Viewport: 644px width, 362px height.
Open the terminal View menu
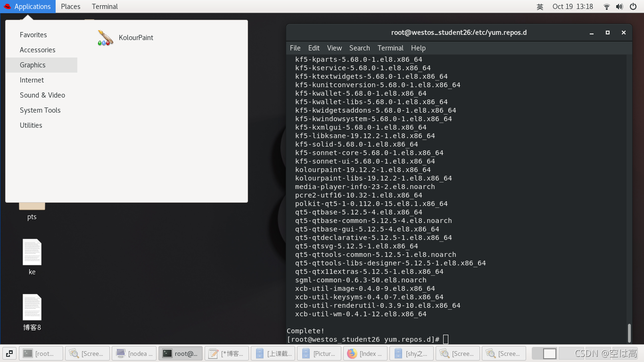click(x=334, y=48)
